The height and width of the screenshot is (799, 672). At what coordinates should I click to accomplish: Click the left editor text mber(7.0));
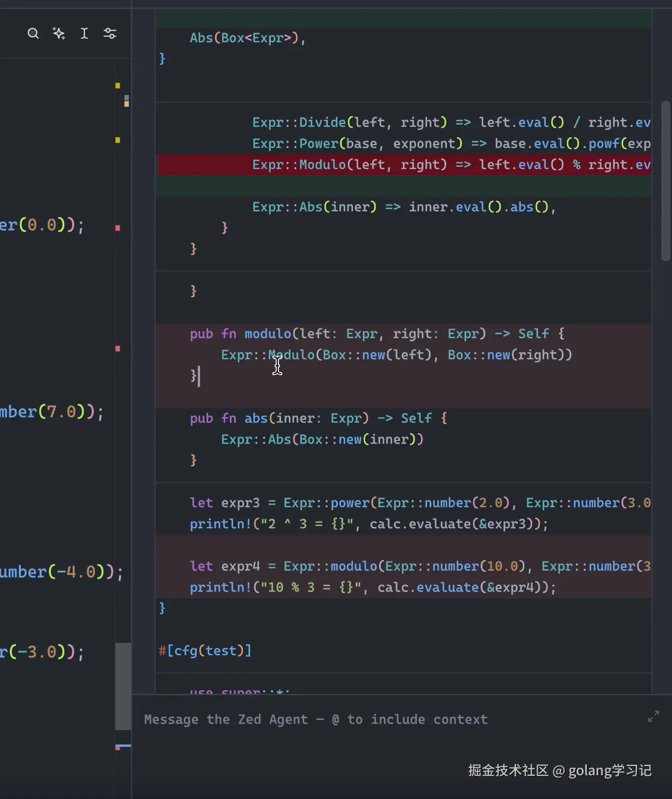pos(52,412)
